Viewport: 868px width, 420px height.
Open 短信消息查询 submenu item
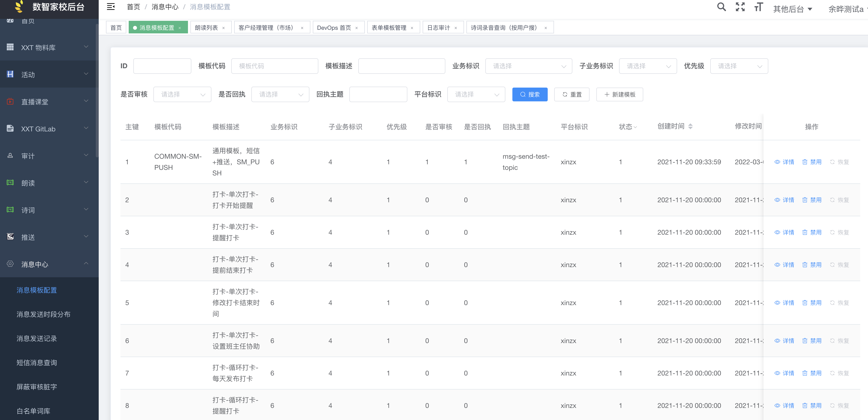[49, 363]
